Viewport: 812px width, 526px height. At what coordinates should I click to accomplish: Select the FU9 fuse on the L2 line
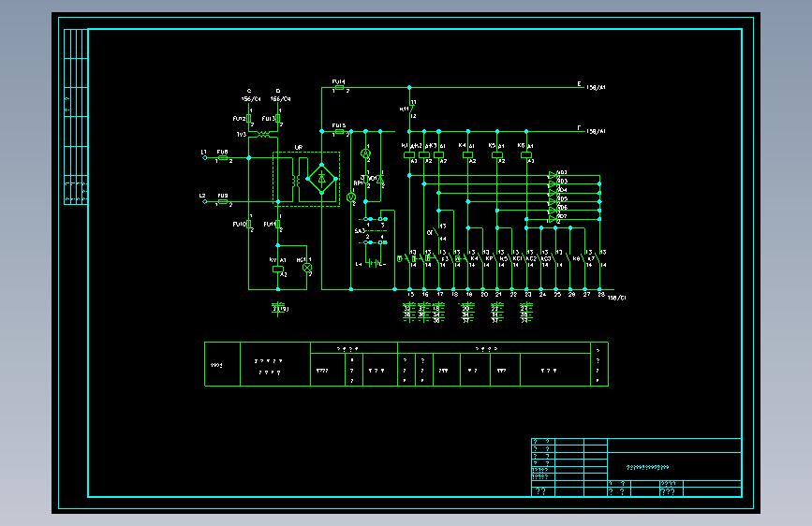pyautogui.click(x=223, y=201)
